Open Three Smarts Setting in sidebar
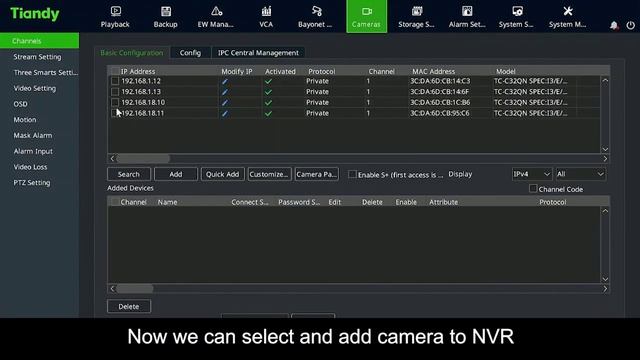 [x=45, y=73]
